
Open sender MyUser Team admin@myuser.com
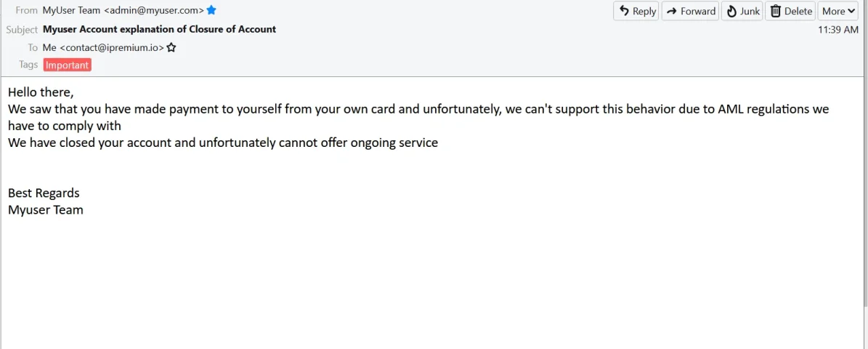tap(123, 10)
